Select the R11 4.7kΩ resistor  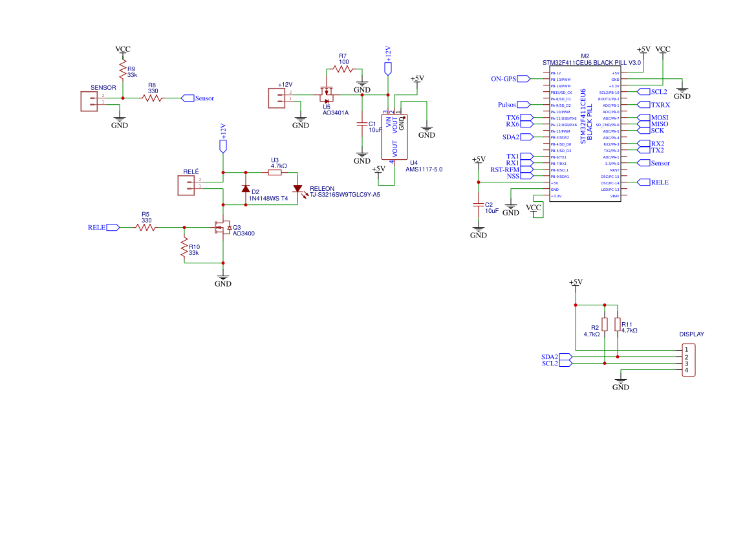pos(618,324)
